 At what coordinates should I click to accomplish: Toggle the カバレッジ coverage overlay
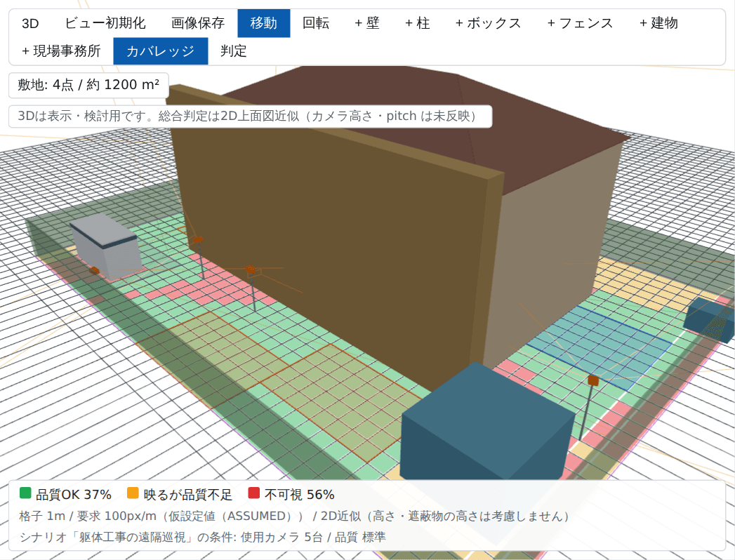pyautogui.click(x=160, y=51)
